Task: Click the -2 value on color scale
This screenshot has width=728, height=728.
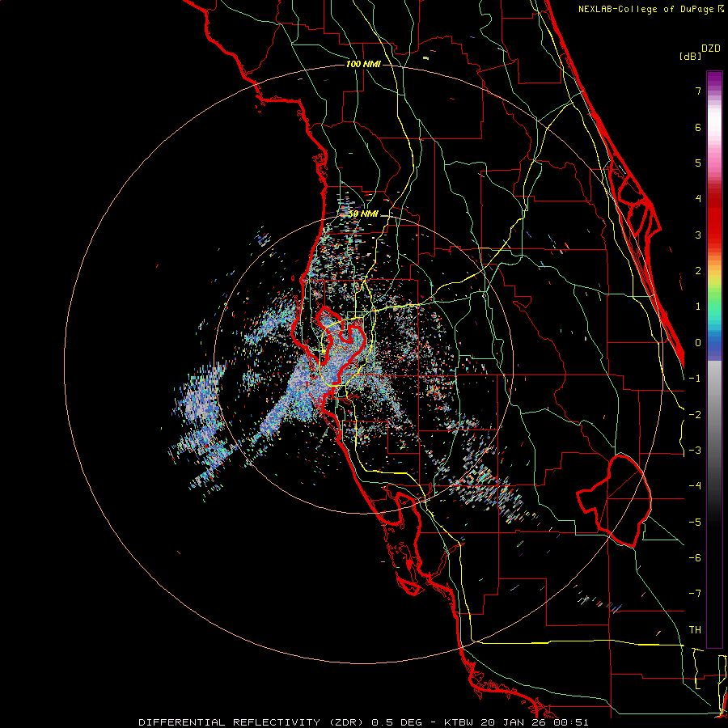Action: point(695,415)
